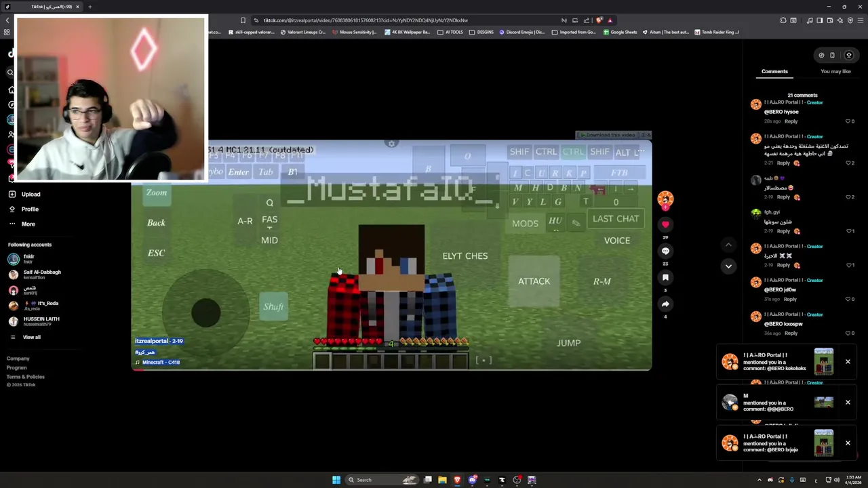Viewport: 868px width, 488px height.
Task: Open the Windows Start menu
Action: pos(336,480)
